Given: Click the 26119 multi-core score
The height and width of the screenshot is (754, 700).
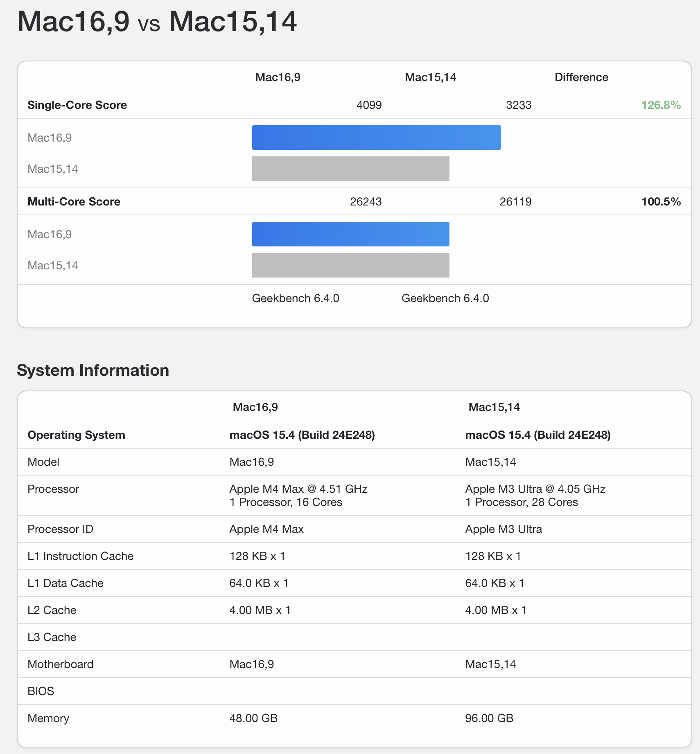Looking at the screenshot, I should point(515,202).
